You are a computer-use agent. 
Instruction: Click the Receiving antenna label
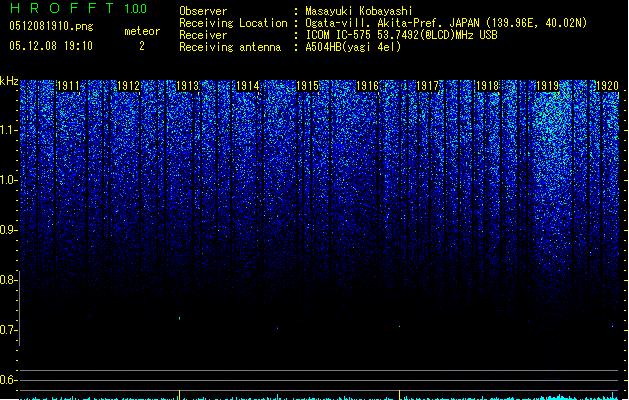tap(230, 47)
